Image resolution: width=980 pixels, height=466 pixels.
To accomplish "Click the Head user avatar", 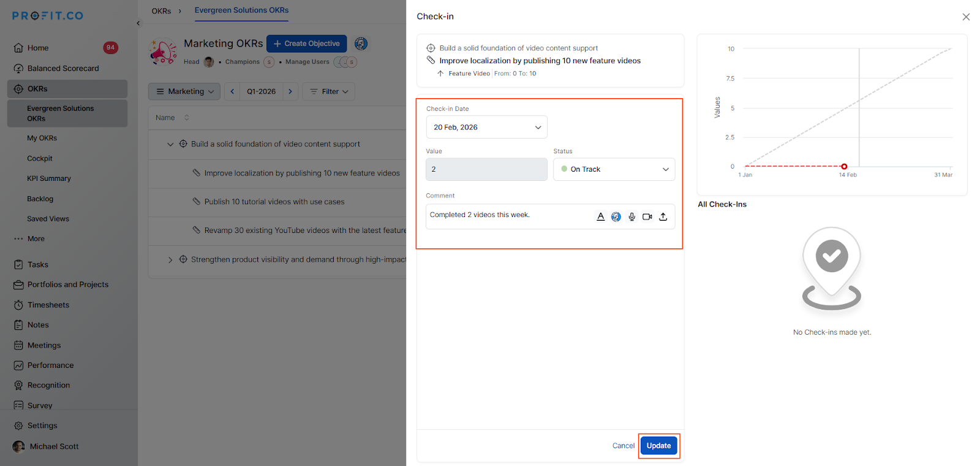I will coord(209,62).
